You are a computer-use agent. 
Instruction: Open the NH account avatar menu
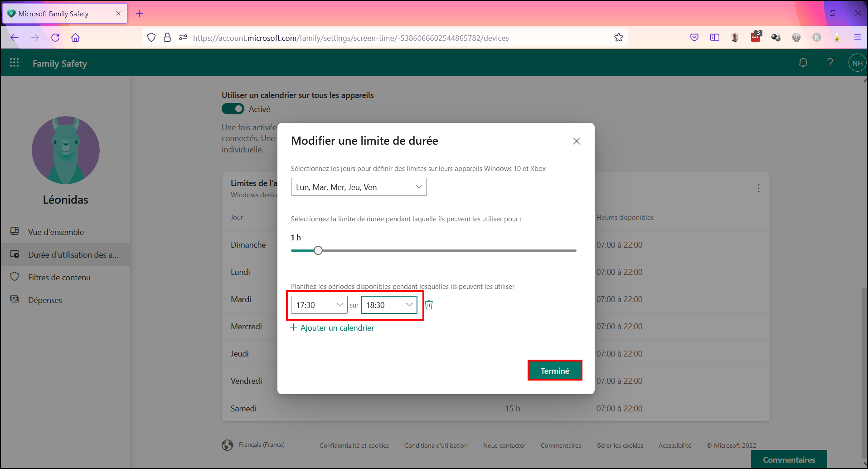coord(857,63)
